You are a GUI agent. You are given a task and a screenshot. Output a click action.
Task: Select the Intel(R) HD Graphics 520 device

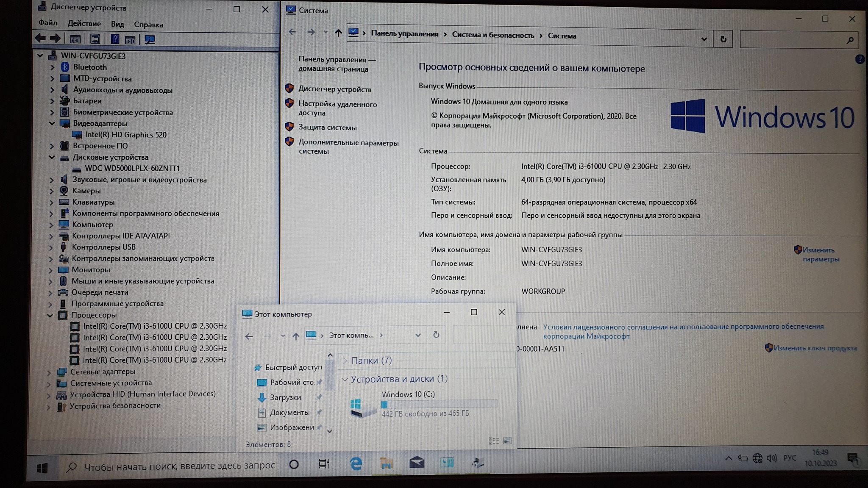click(125, 135)
